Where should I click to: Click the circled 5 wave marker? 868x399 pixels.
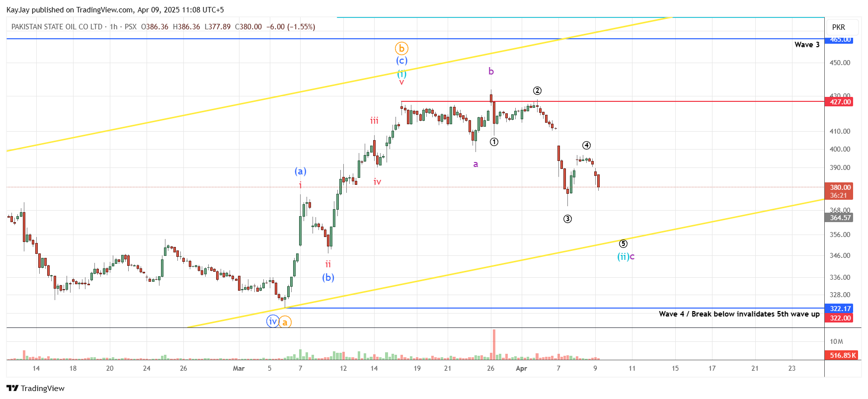pos(623,243)
